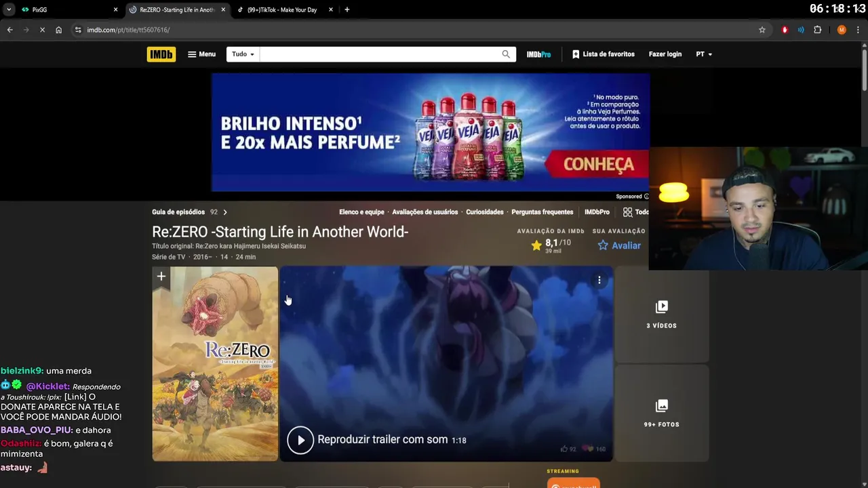The image size is (868, 488).
Task: Click the site info icon in address bar
Action: (78, 30)
